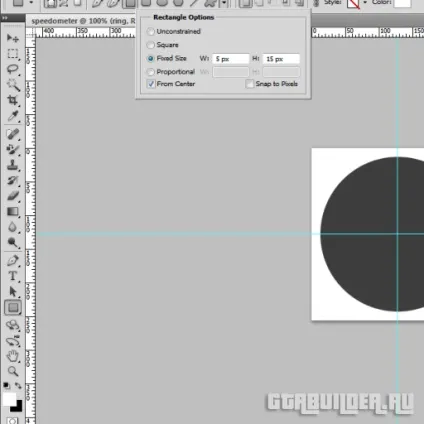Select the Dodge tool
This screenshot has height=424, width=424.
(x=13, y=242)
